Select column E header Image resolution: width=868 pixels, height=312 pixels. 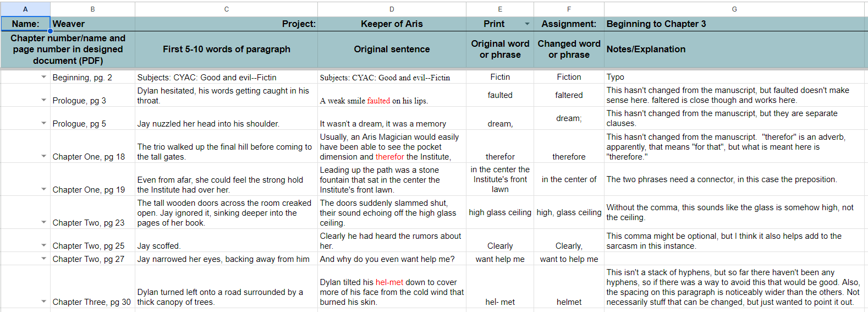pos(499,9)
